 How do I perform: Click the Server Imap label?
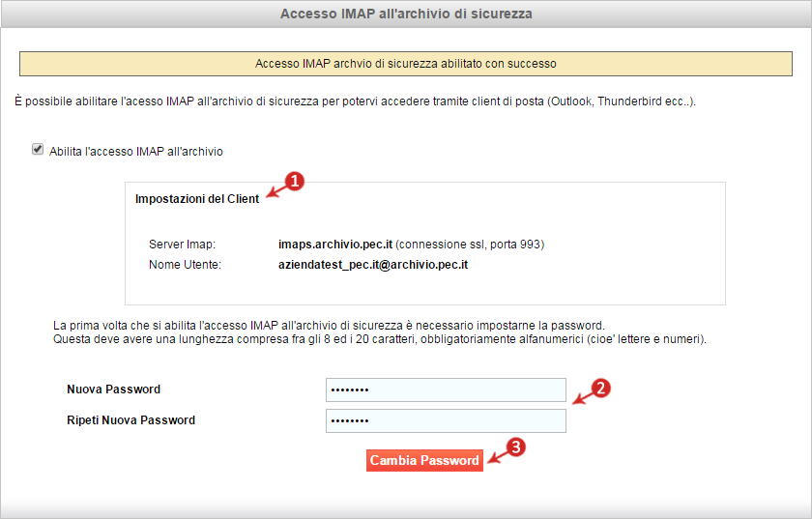(182, 245)
